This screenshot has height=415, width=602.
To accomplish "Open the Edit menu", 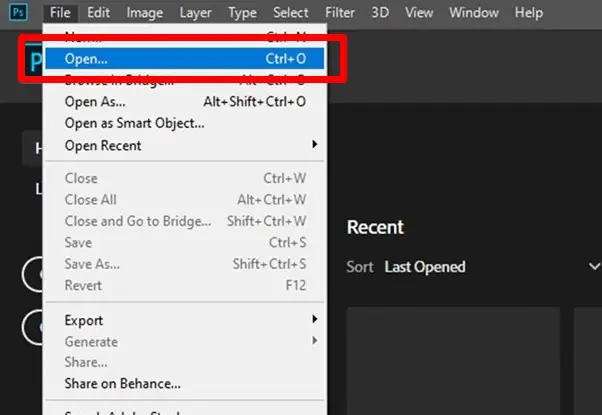I will [98, 13].
